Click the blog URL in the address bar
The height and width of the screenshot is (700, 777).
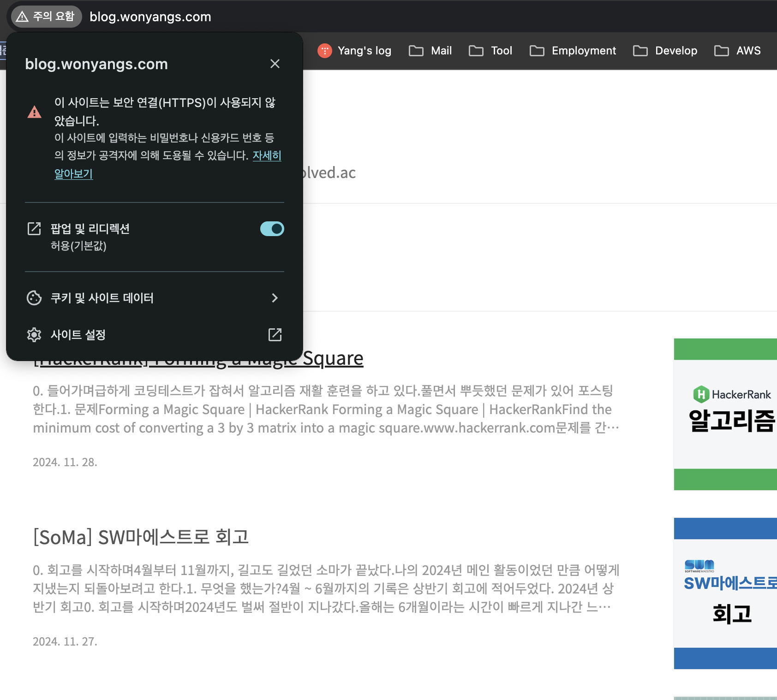pyautogui.click(x=150, y=17)
